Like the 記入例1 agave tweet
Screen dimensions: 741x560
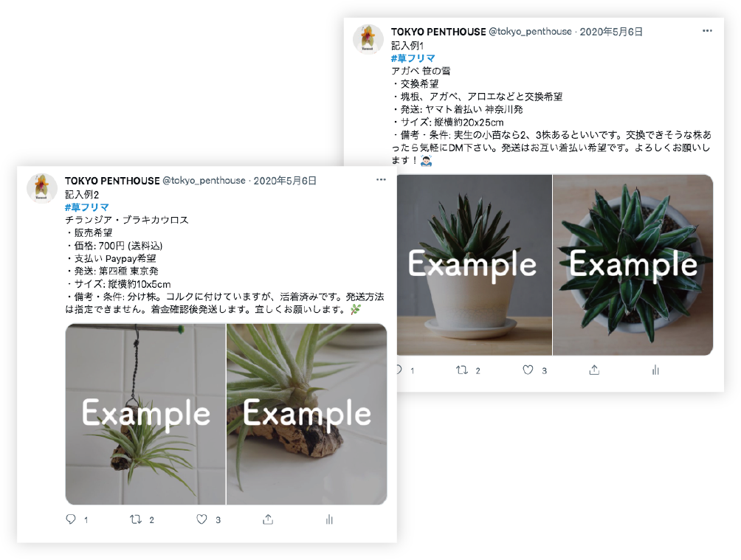pos(528,370)
